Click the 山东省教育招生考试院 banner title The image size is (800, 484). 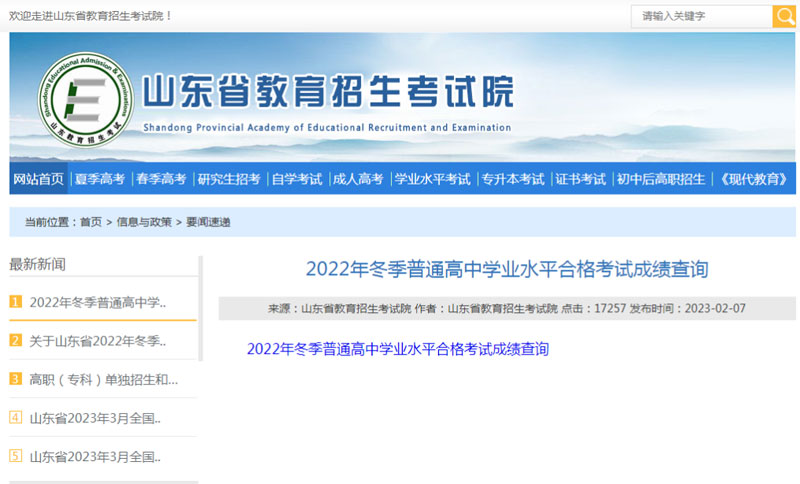tap(328, 92)
